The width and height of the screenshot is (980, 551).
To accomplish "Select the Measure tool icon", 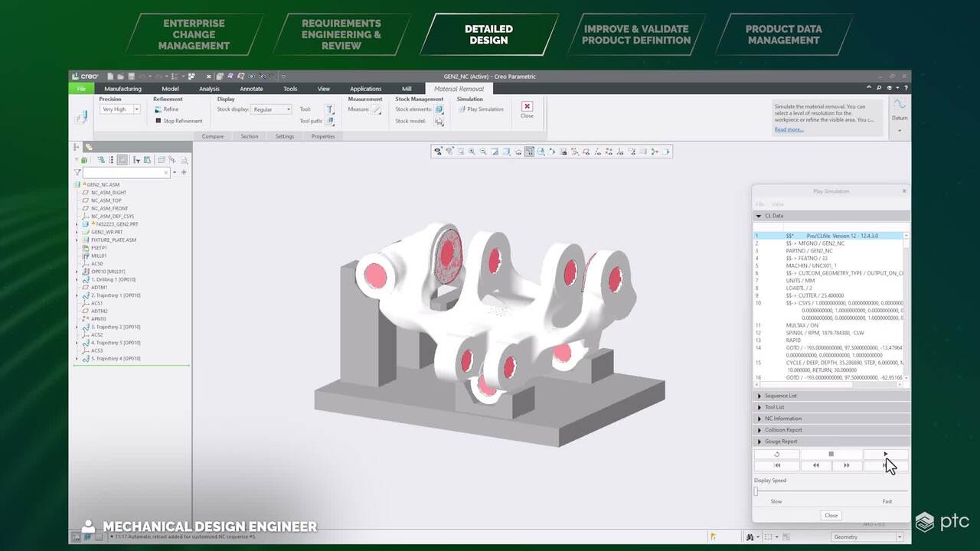I will point(376,109).
